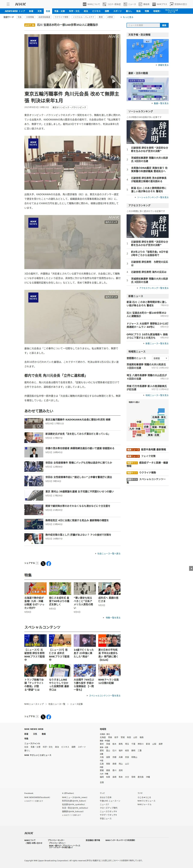Open the 首都圏 region dropdown
Screen dimensions: 193x868
[x=160, y=358]
